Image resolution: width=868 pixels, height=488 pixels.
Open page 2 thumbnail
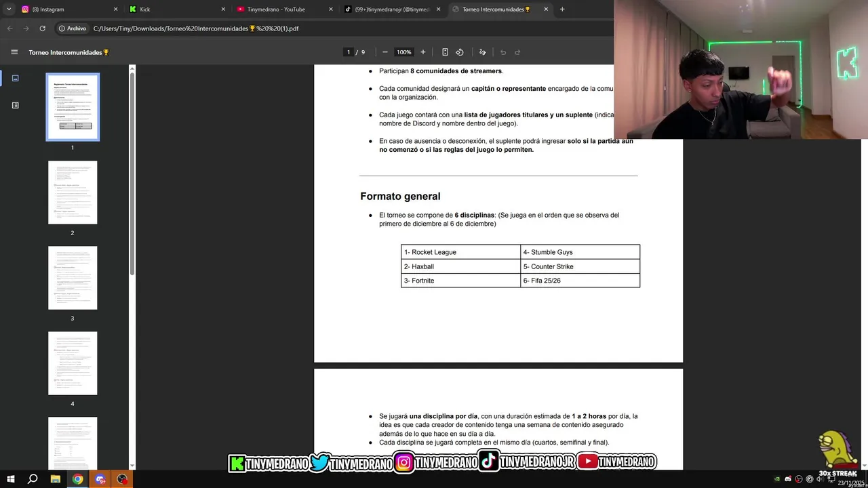tap(73, 192)
